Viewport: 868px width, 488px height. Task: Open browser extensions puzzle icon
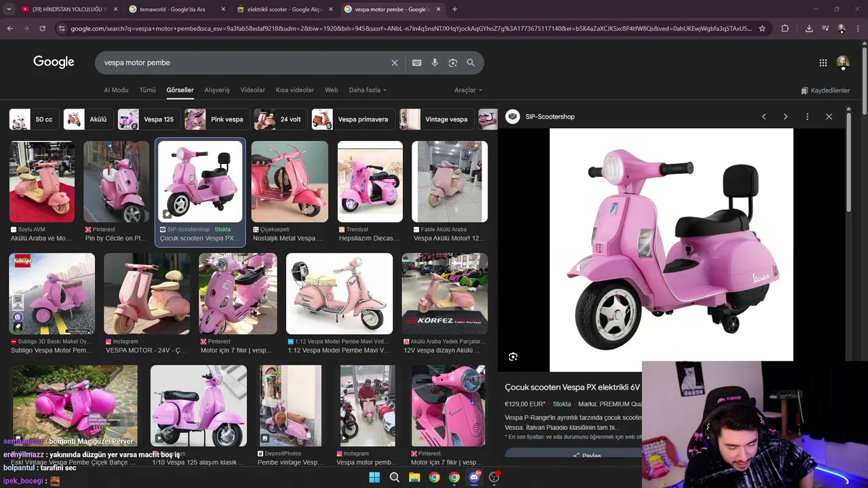coord(785,28)
